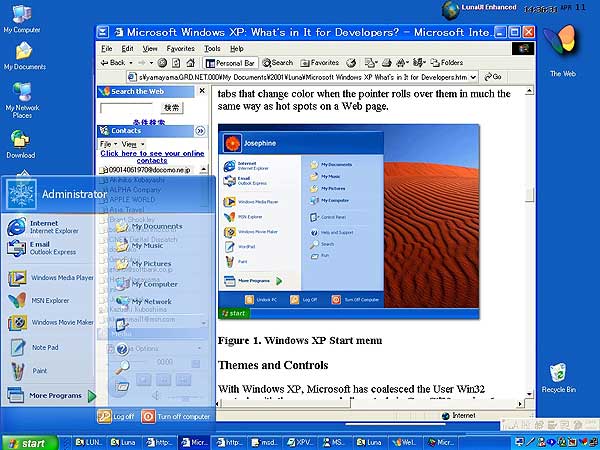Open the File menu in Internet Explorer
Screen dimensions: 600x450
[x=107, y=49]
